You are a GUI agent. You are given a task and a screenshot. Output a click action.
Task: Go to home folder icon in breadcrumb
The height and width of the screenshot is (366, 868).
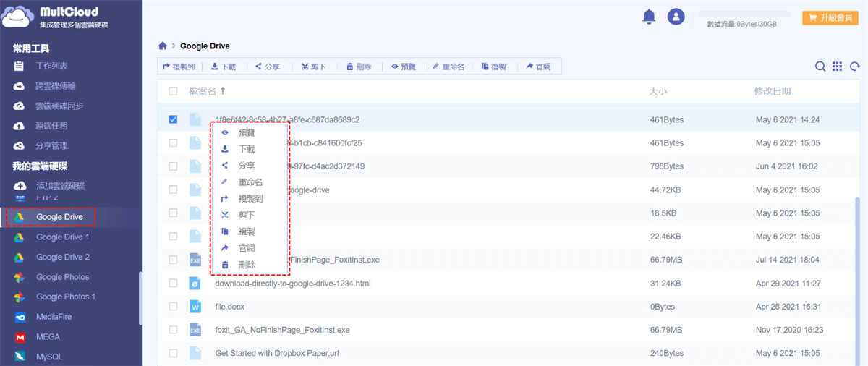[x=163, y=46]
